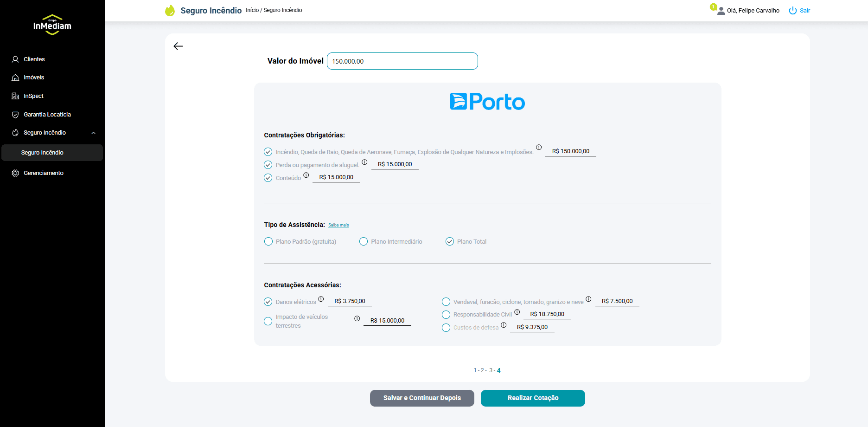Click the Conteúdo R$ 15.000,00 value field
This screenshot has width=868, height=427.
(x=336, y=177)
